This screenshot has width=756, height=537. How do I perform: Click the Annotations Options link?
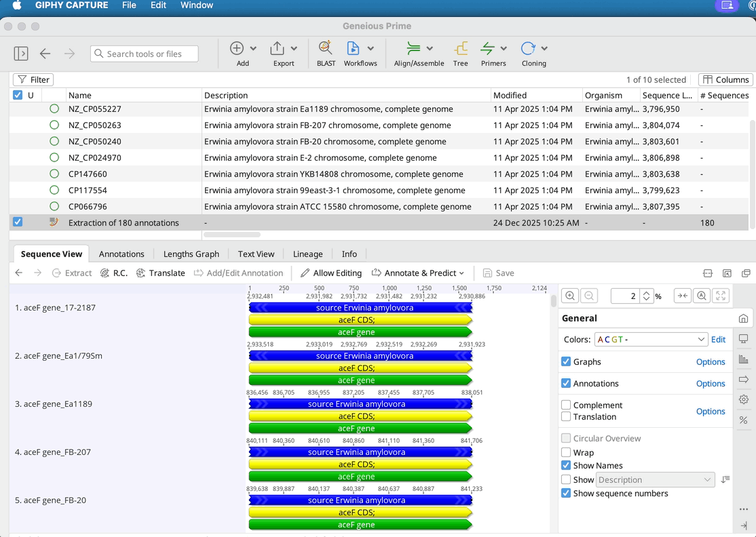point(711,384)
